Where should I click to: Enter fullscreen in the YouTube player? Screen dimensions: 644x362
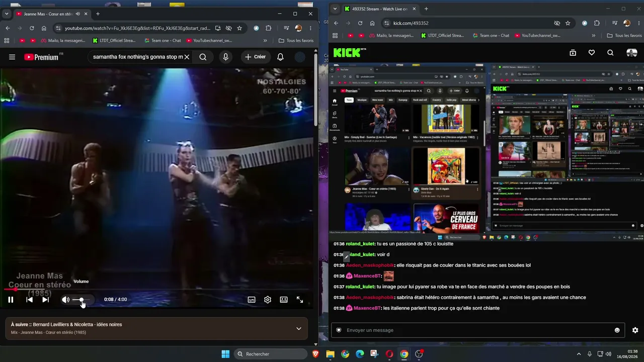coord(300,300)
